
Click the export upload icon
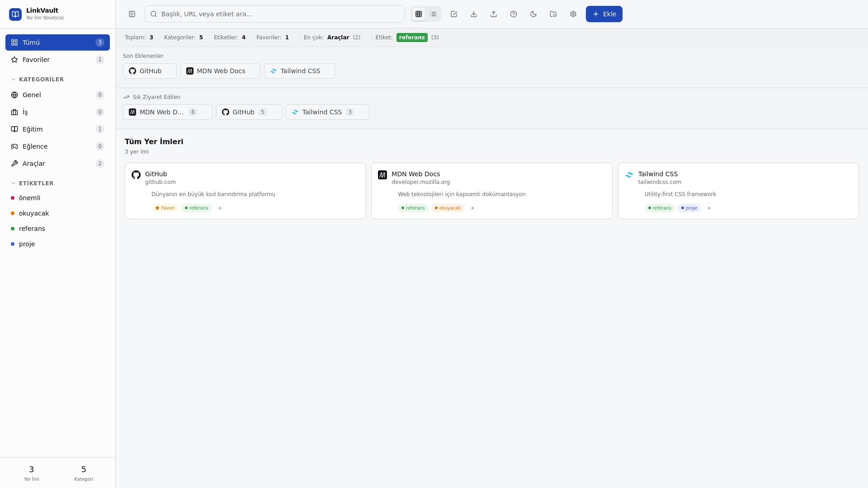[494, 14]
